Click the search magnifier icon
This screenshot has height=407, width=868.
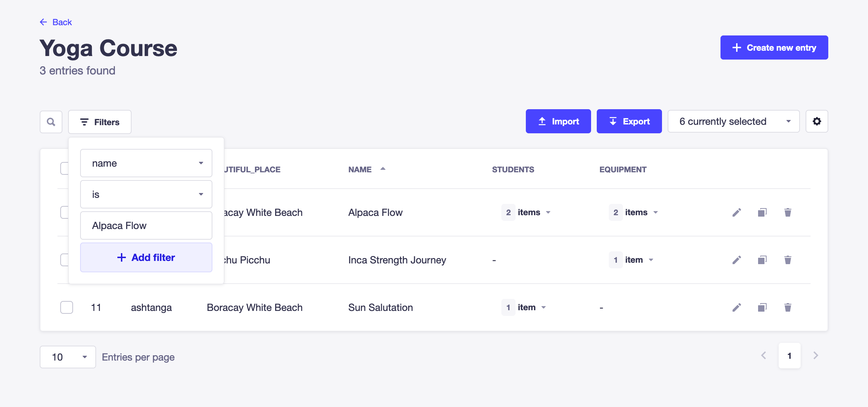click(x=51, y=122)
